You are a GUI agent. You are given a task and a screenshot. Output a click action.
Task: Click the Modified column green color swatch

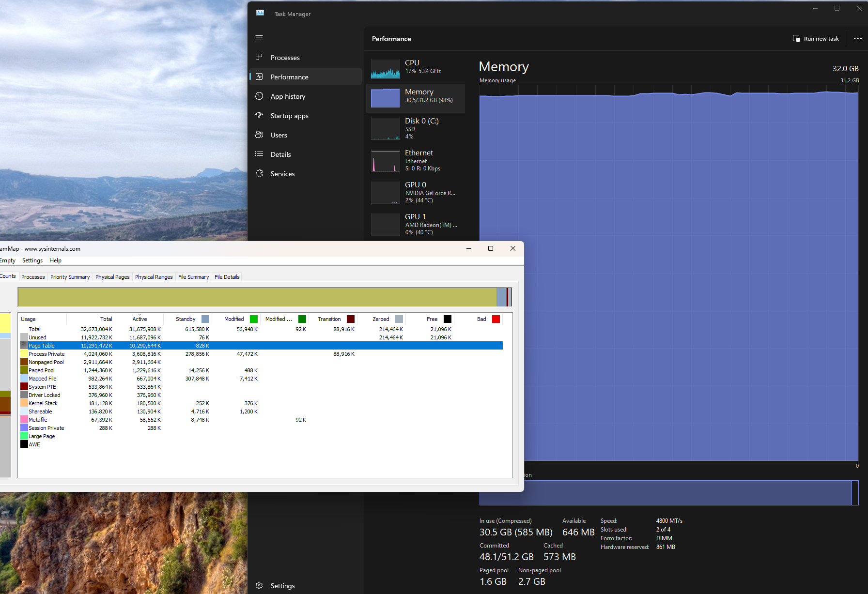[x=254, y=319]
